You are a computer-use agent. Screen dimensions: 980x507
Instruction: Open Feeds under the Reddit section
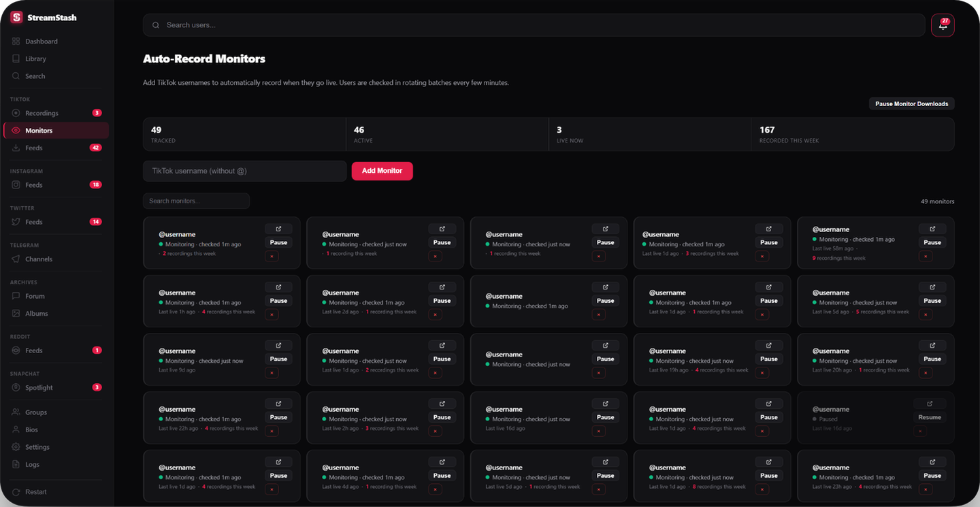tap(56, 350)
